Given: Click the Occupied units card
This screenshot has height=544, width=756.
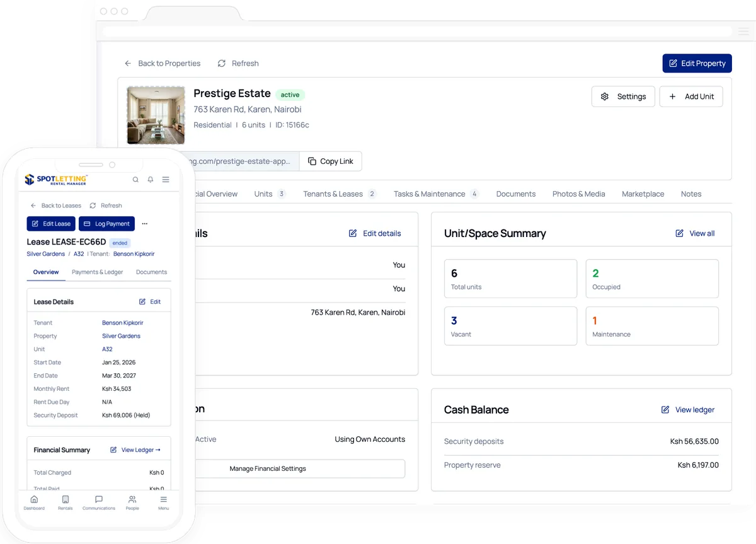Looking at the screenshot, I should point(652,279).
